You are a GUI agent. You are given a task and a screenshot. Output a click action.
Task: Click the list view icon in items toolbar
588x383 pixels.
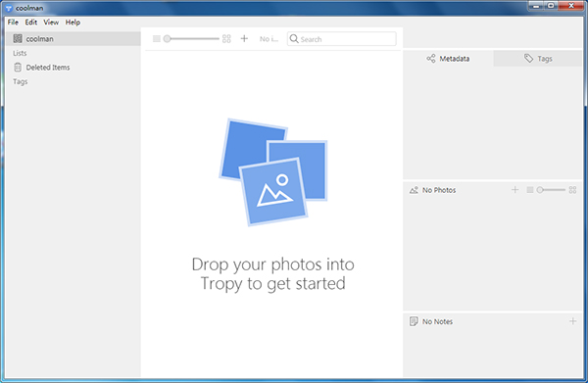tap(157, 38)
